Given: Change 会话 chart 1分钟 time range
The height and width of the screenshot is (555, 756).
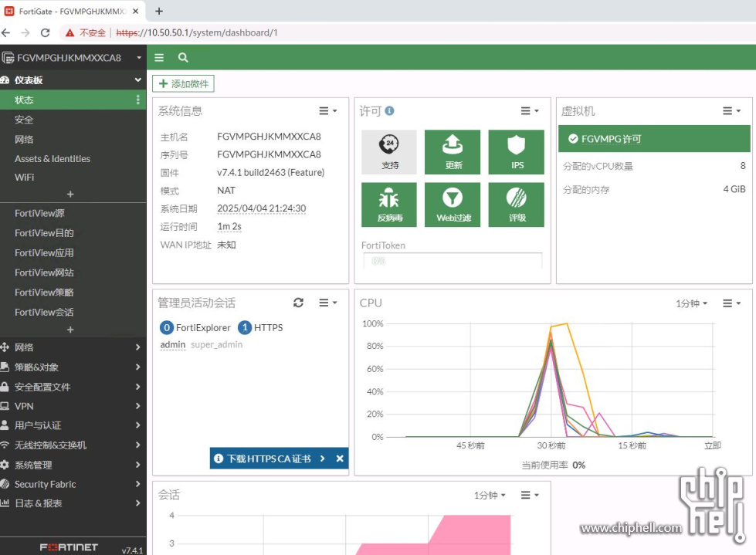Looking at the screenshot, I should [x=490, y=496].
